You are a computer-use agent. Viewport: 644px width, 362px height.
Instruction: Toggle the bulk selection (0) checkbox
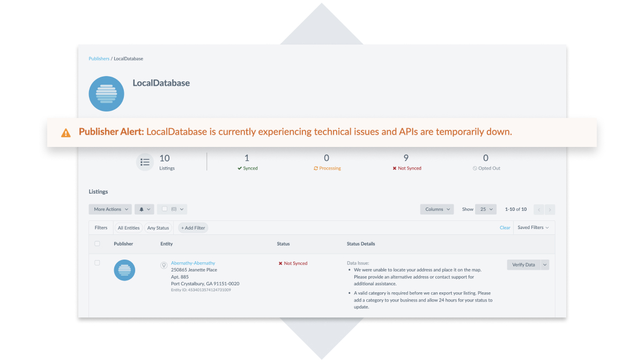[x=165, y=209]
